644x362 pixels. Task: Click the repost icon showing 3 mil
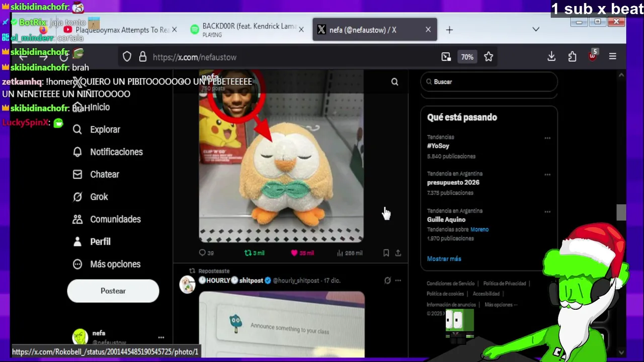[x=248, y=253]
